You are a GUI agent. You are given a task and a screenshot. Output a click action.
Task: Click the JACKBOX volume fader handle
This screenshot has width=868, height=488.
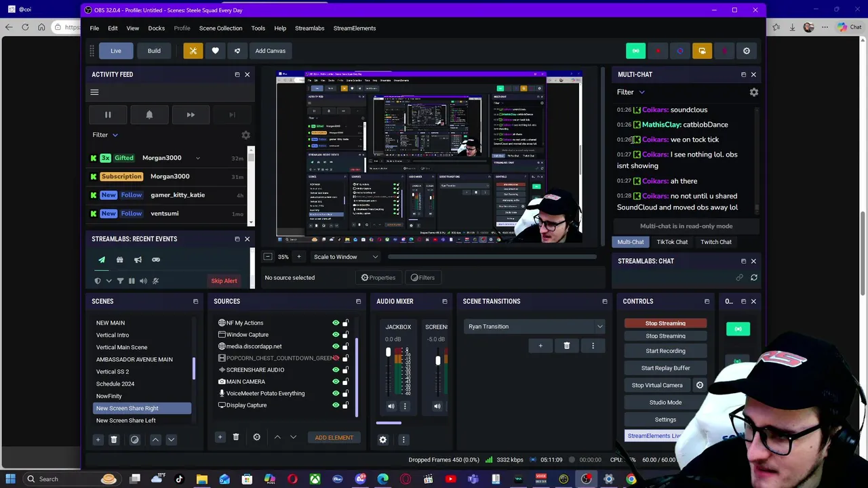pos(388,352)
